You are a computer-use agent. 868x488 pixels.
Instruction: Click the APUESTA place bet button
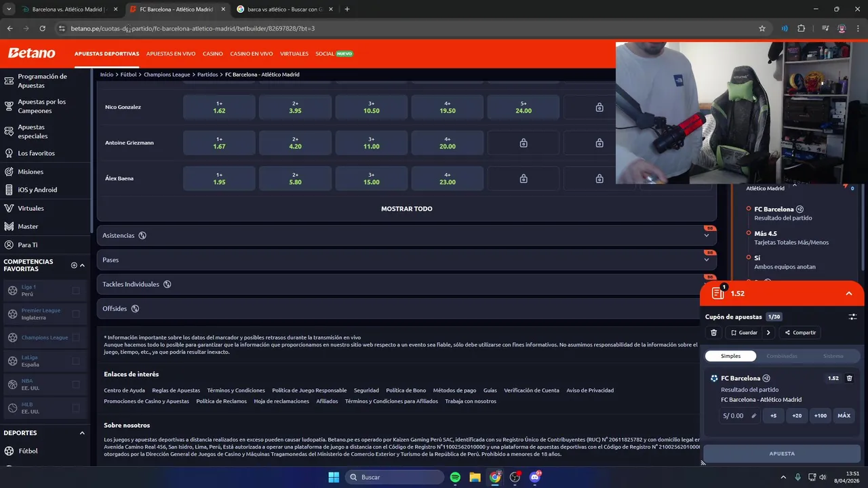[782, 453]
